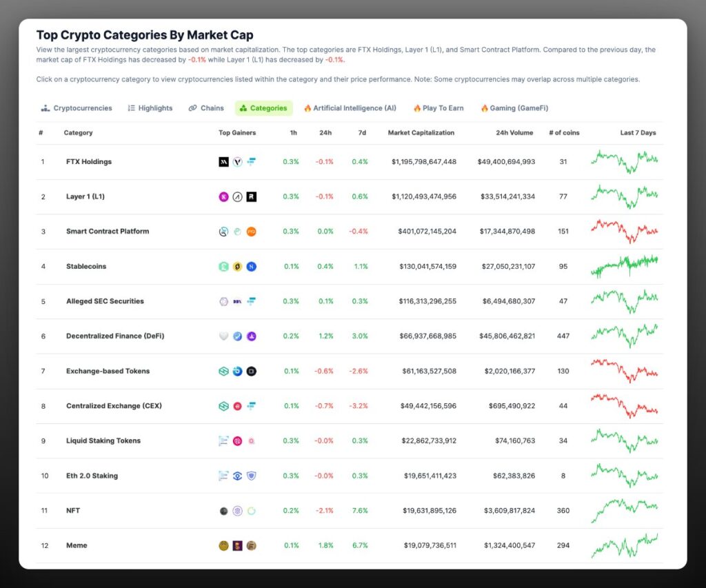706x588 pixels.
Task: Click second top gainer icon in FTX Holdings row
Action: click(x=238, y=161)
